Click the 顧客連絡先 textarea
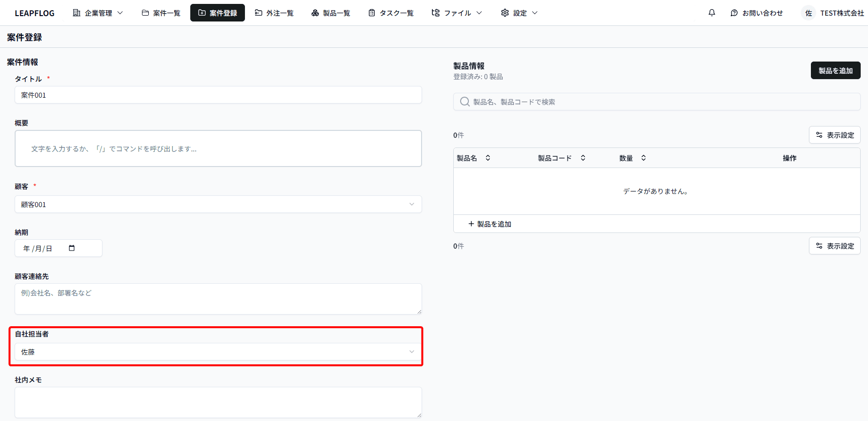 pos(218,299)
